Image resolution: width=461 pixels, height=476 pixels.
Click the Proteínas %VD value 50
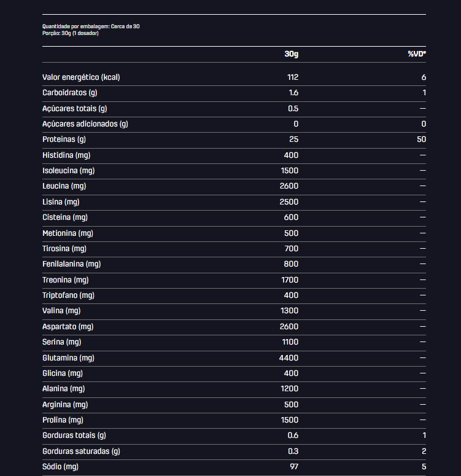click(421, 139)
